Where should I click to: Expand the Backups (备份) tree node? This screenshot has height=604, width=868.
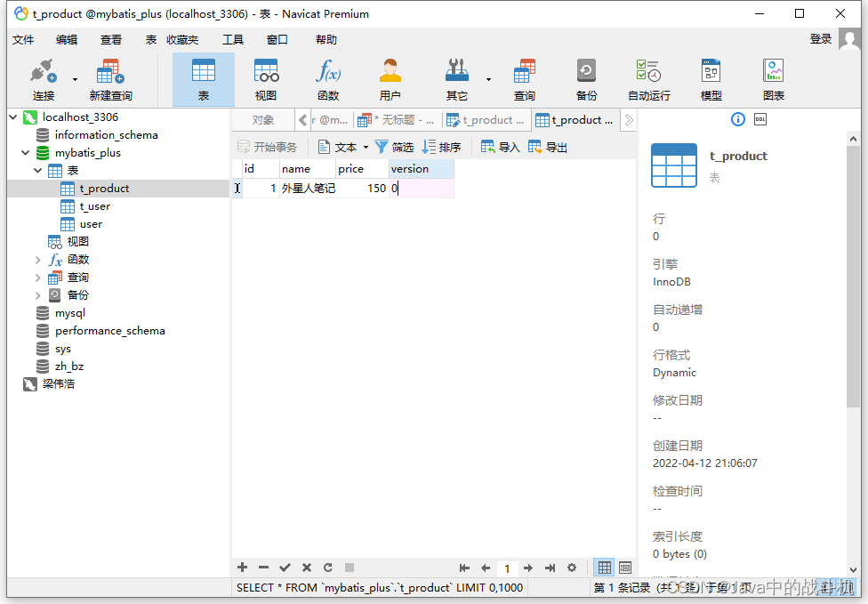pyautogui.click(x=37, y=295)
